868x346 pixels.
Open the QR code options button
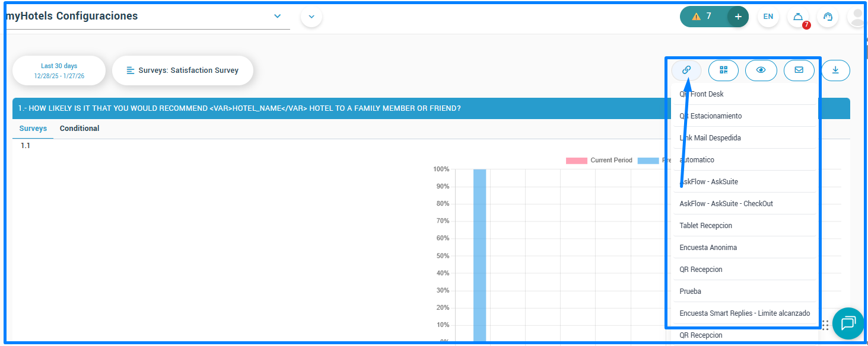[723, 70]
